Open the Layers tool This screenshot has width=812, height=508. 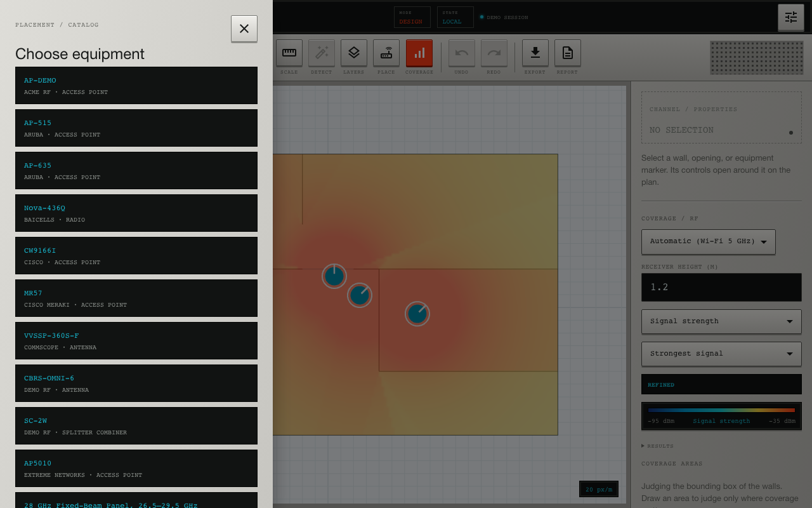(x=354, y=53)
